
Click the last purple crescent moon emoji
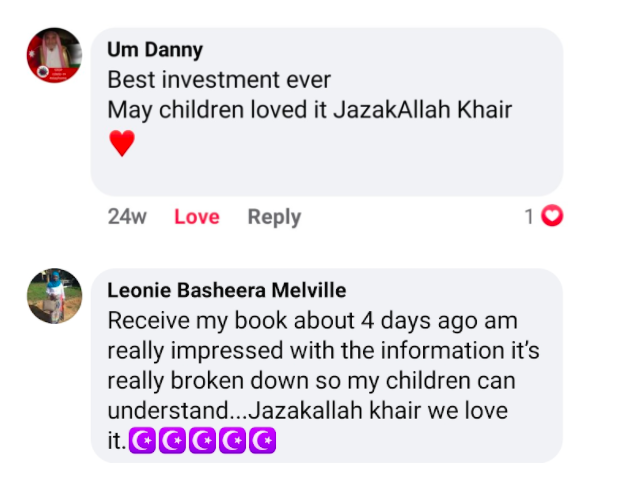click(x=262, y=439)
